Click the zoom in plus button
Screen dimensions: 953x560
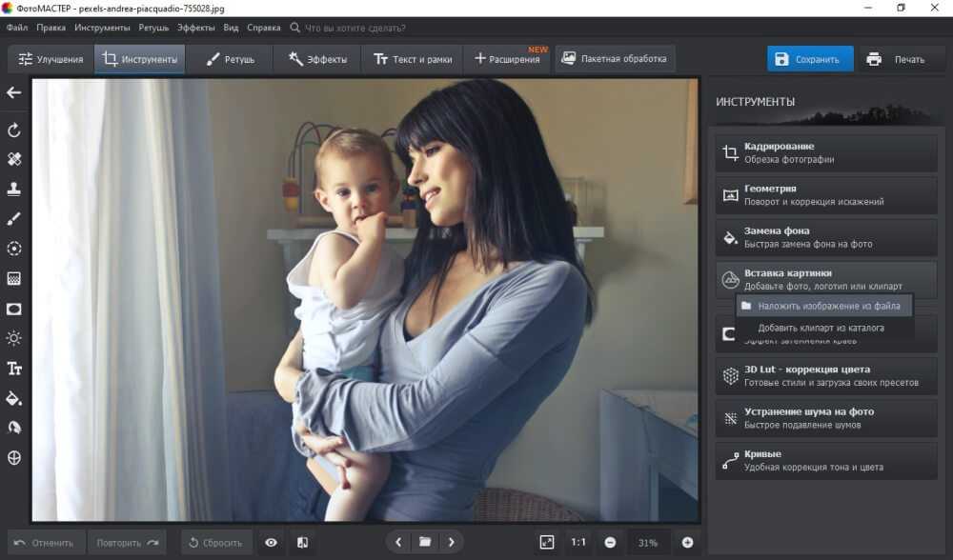point(687,543)
